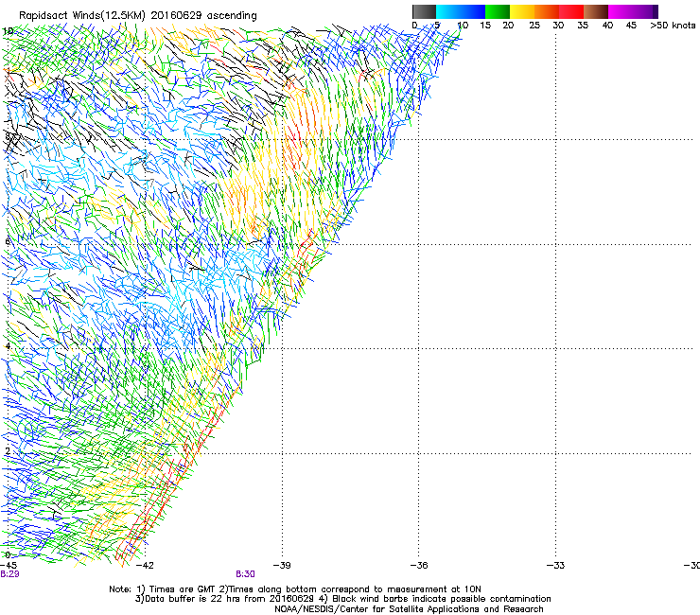
Task: Click the magenta 40-45 knots legend segment
Action: click(621, 11)
